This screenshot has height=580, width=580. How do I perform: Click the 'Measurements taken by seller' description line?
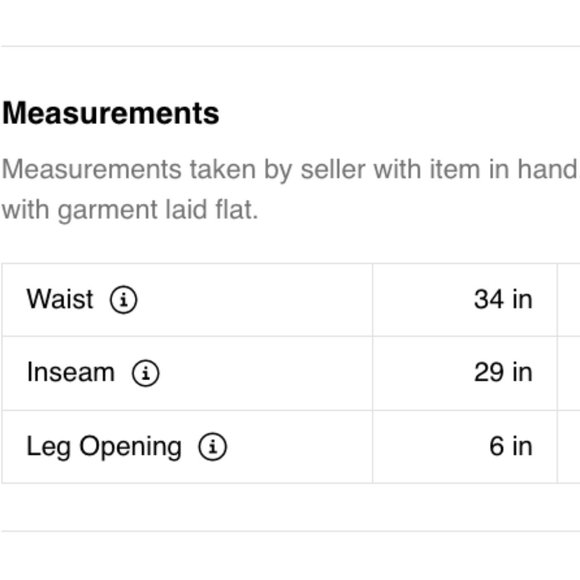point(290,170)
